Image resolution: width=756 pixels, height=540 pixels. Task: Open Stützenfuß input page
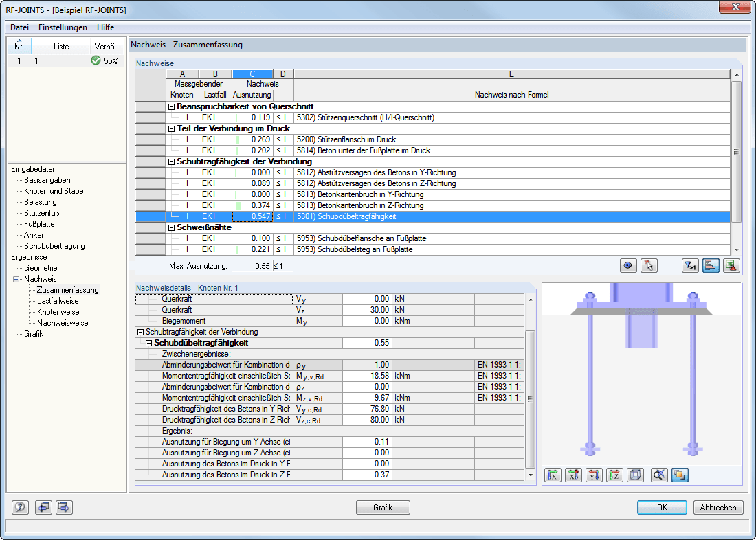41,213
